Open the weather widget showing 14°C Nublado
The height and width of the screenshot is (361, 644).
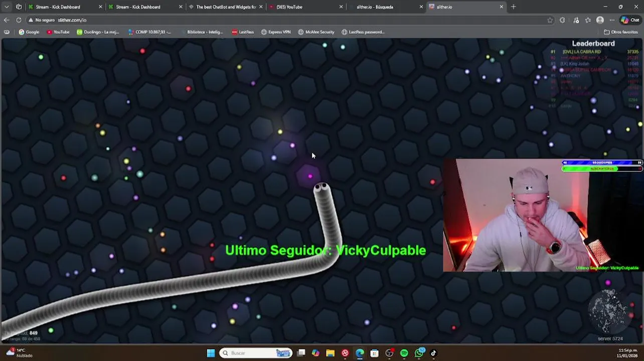[x=19, y=353]
